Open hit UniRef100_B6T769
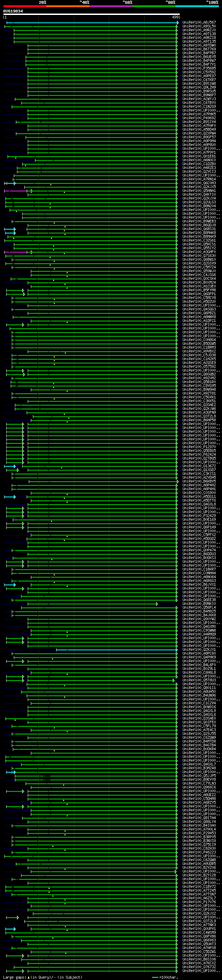This screenshot has width=222, height=980. coord(199,49)
